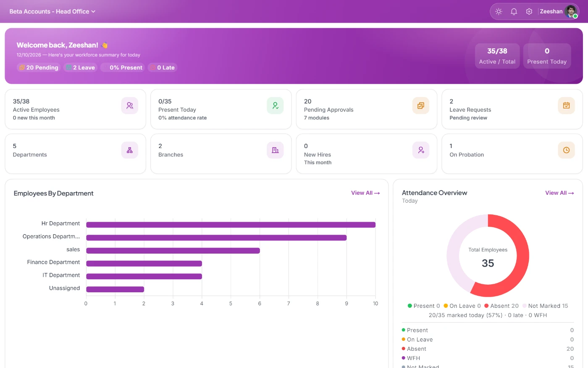Click the Leave Requests calendar icon
Screen dimensions: 588x368
[566, 106]
